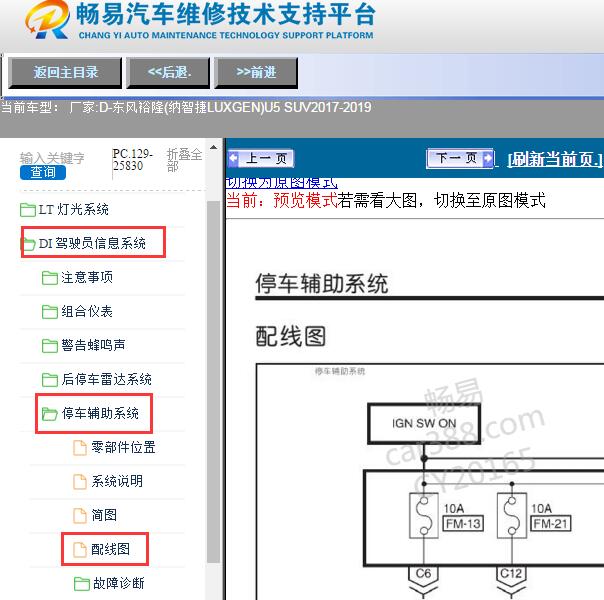Viewport: 604px width, 600px height.
Task: Open the 后停车雷达系统 folder entry
Action: coord(106,379)
